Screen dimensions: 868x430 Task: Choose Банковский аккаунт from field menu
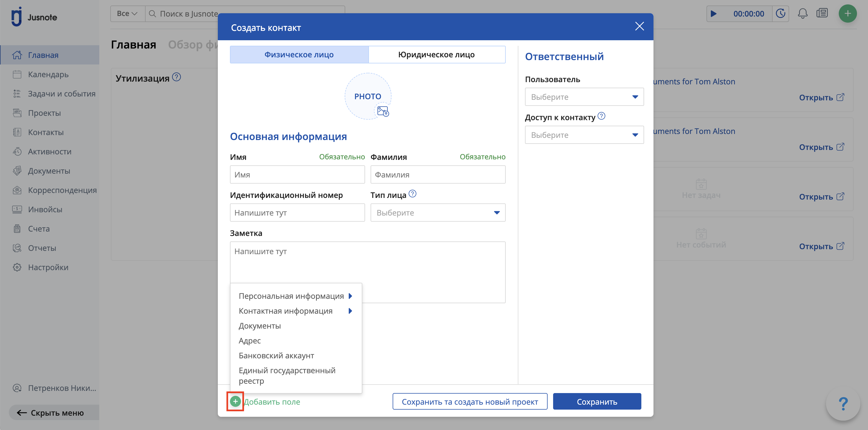276,356
